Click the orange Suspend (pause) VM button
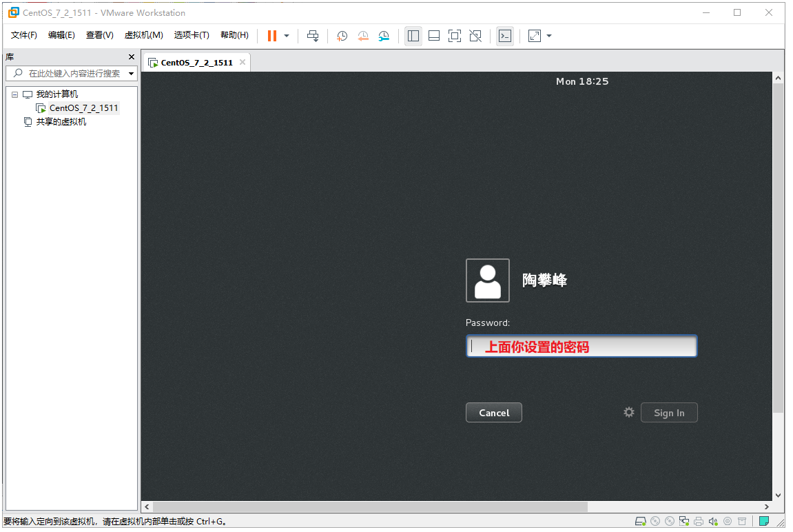The width and height of the screenshot is (793, 532). 272,36
